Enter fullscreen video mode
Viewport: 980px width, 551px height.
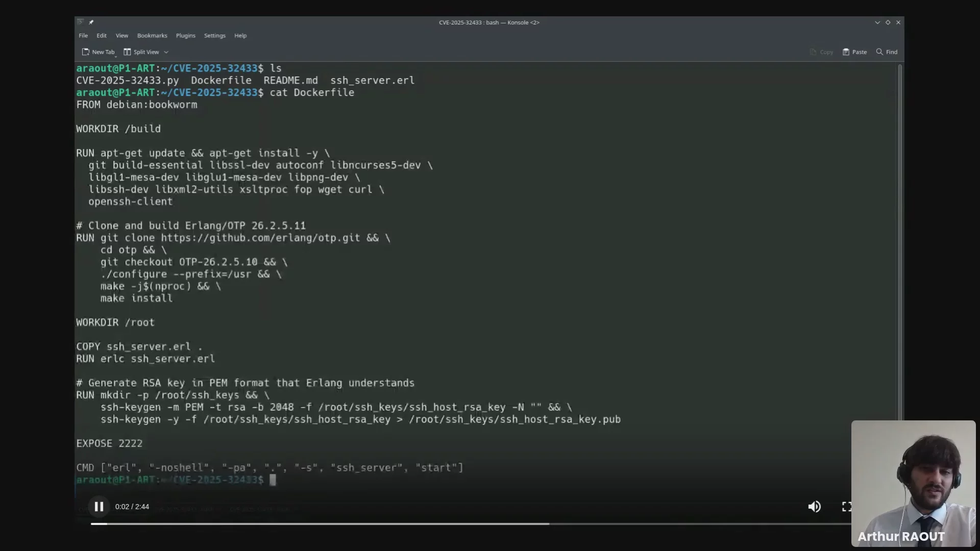(x=846, y=507)
